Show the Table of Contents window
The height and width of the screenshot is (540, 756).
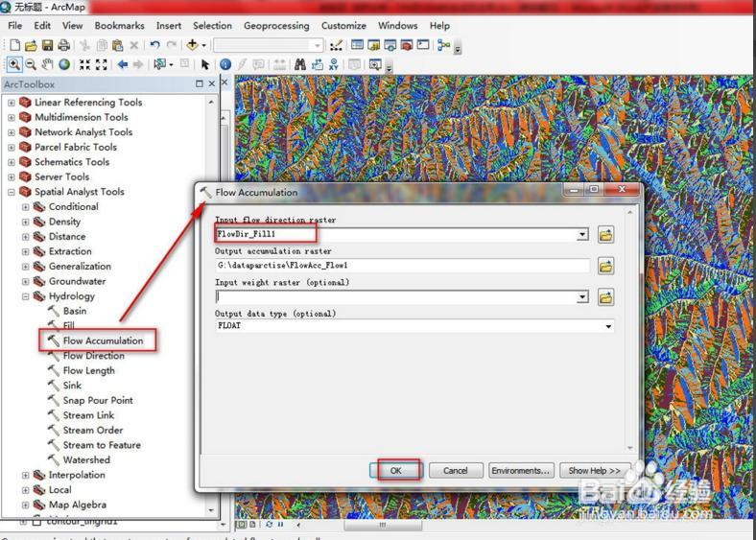tap(357, 45)
